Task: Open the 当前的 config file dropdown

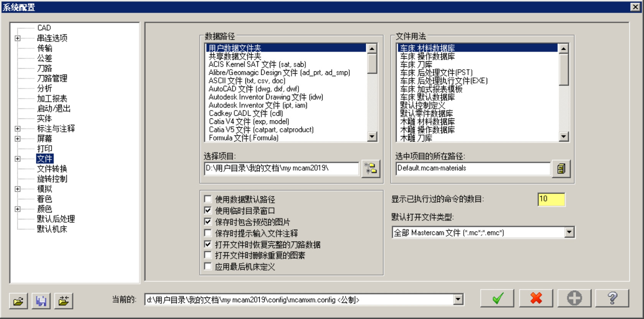Action: [458, 299]
